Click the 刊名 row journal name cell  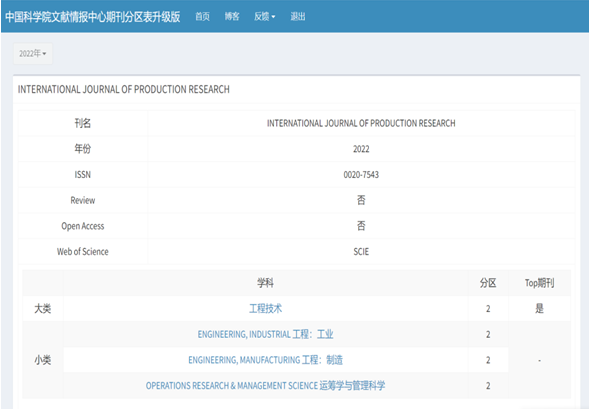[x=361, y=123]
